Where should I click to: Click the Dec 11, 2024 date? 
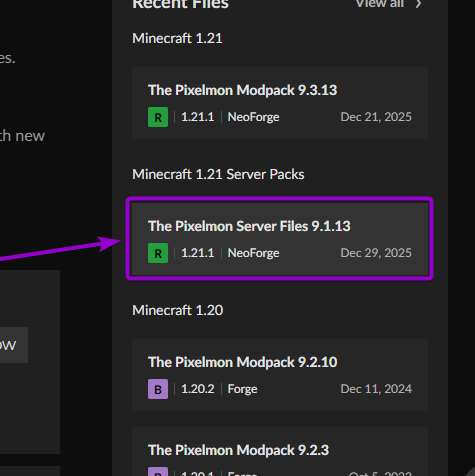point(376,389)
